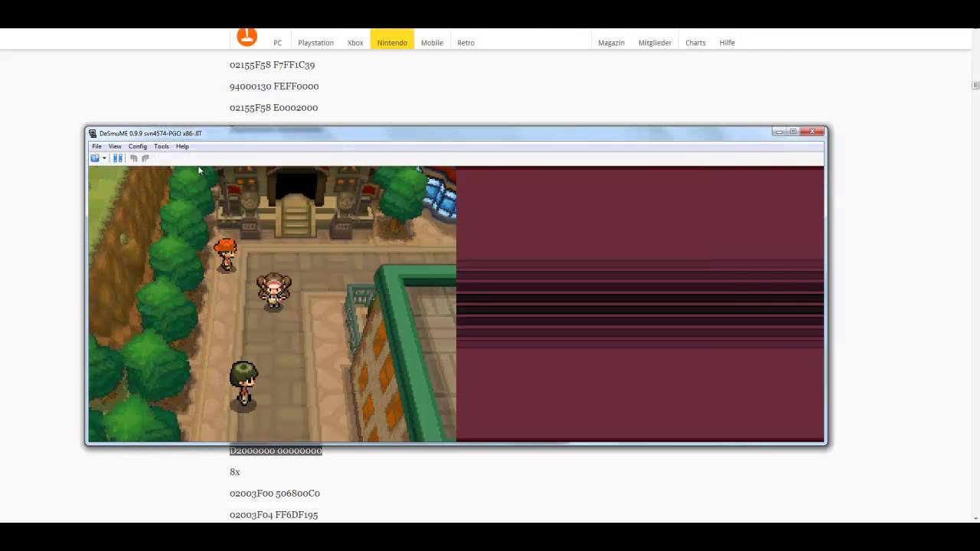This screenshot has width=980, height=551.
Task: Maximize the DeSmuME window
Action: (x=793, y=132)
